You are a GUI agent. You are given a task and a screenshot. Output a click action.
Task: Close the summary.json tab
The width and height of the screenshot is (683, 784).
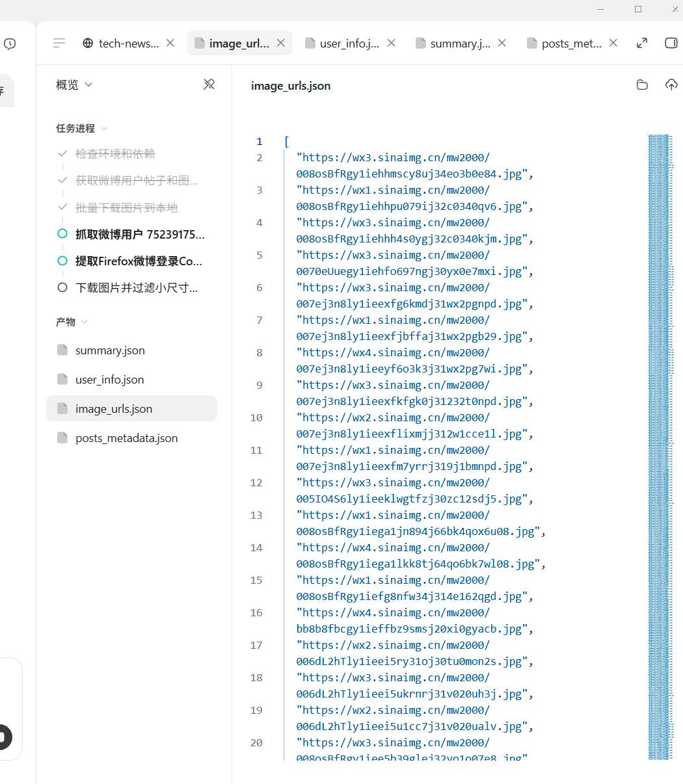[x=502, y=43]
